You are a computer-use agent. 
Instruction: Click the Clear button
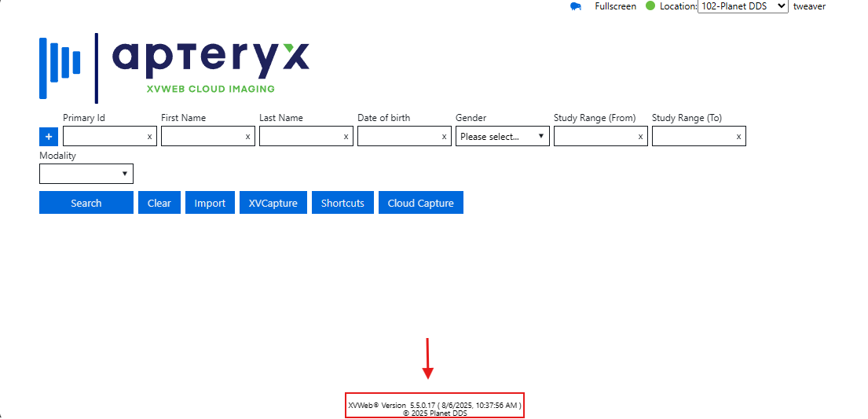(159, 203)
